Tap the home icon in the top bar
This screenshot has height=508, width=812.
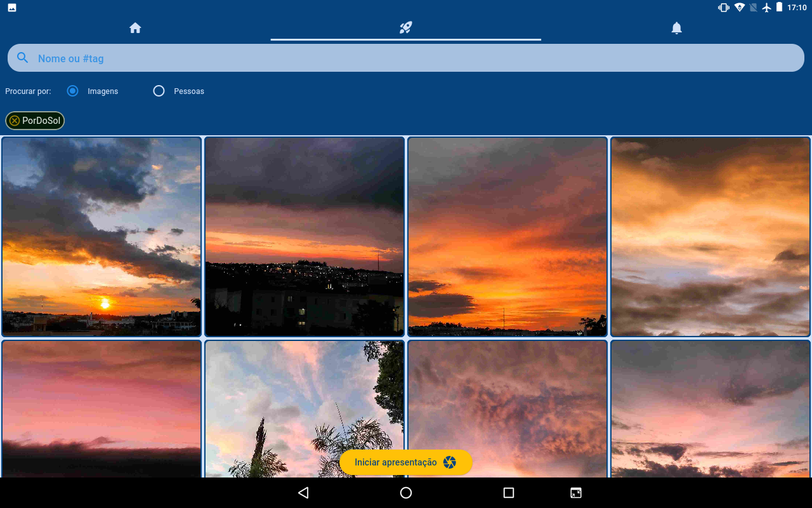(135, 28)
